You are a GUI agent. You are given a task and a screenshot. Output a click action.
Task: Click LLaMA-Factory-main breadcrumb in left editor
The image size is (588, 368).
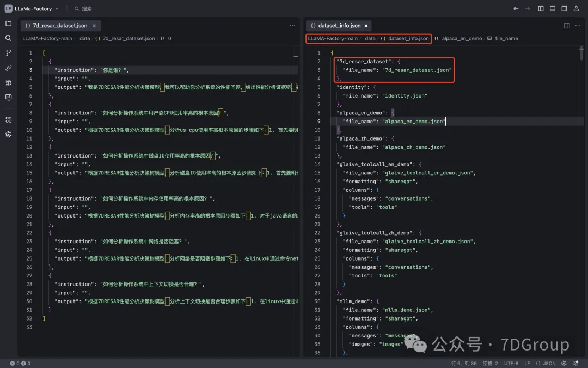click(47, 38)
